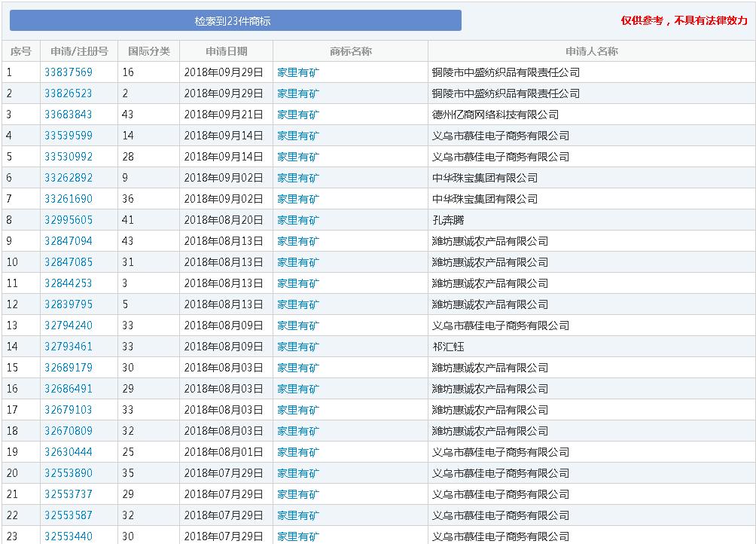Click registration number 32847094
756x544 pixels.
pos(69,241)
